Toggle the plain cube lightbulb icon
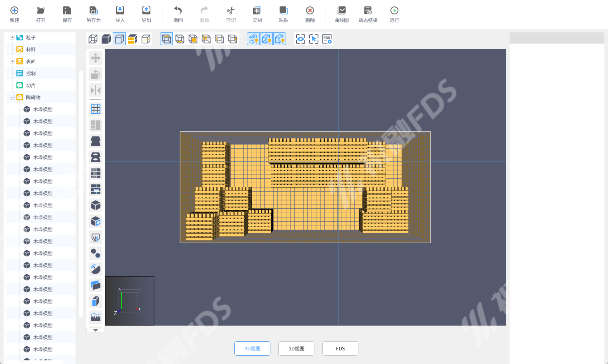The width and height of the screenshot is (608, 364). click(280, 39)
